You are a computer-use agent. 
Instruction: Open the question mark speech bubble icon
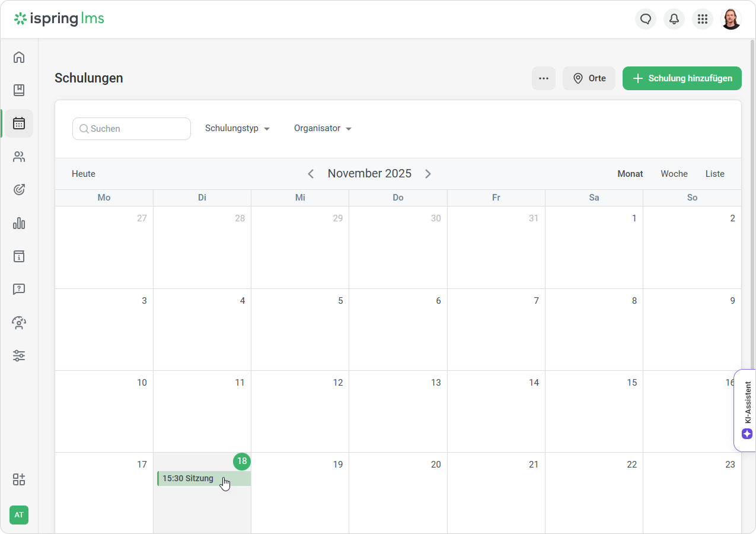19,290
